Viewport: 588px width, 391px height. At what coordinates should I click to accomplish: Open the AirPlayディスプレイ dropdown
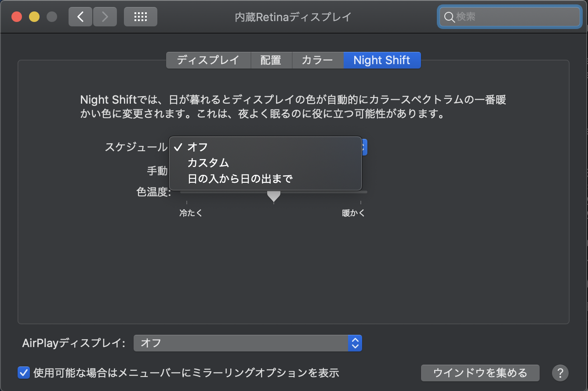coord(248,343)
